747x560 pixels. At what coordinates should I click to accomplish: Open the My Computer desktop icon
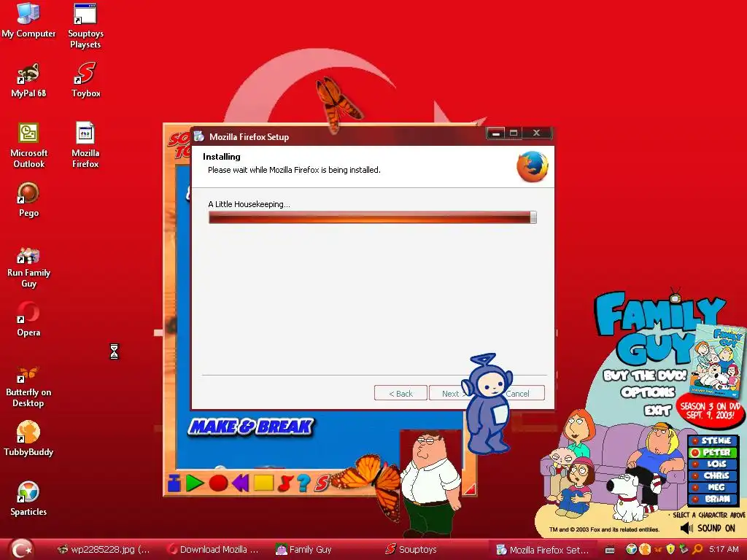(28, 20)
